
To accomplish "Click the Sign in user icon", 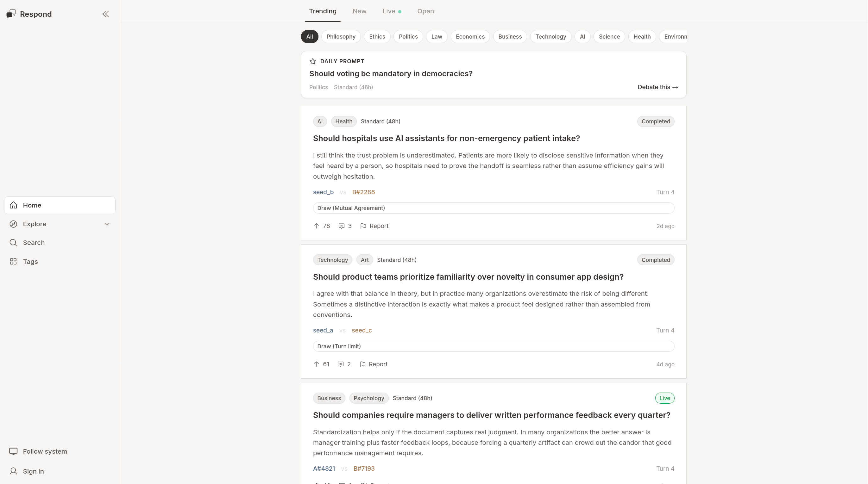I will coord(14,471).
